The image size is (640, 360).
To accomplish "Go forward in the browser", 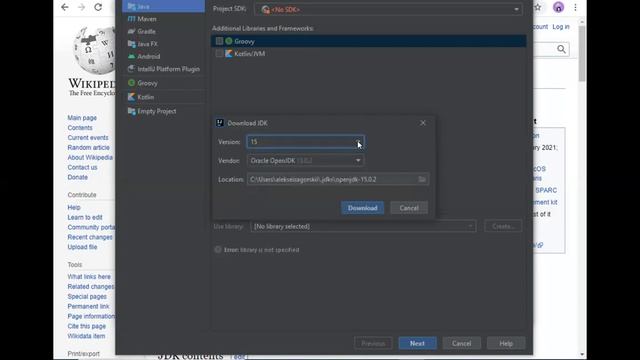I will [81, 7].
